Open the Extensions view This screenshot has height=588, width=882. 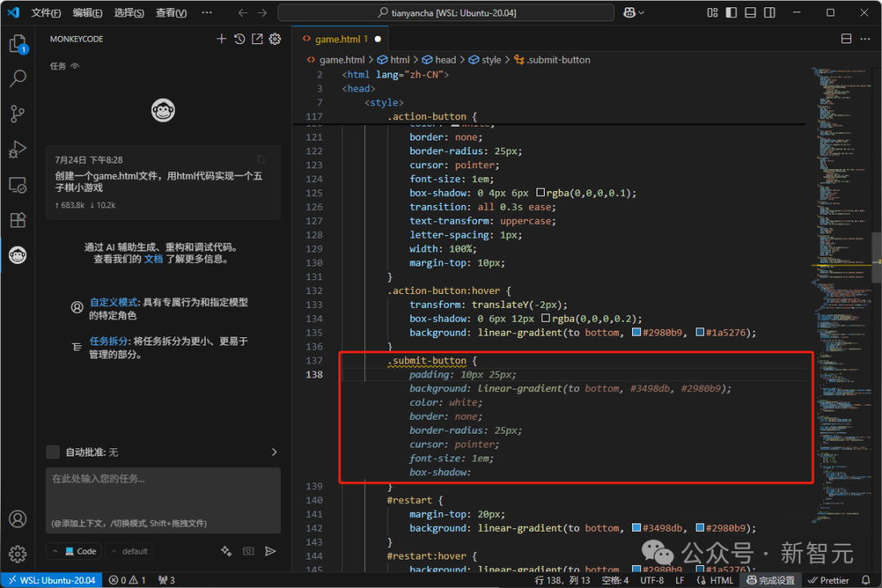coord(17,220)
